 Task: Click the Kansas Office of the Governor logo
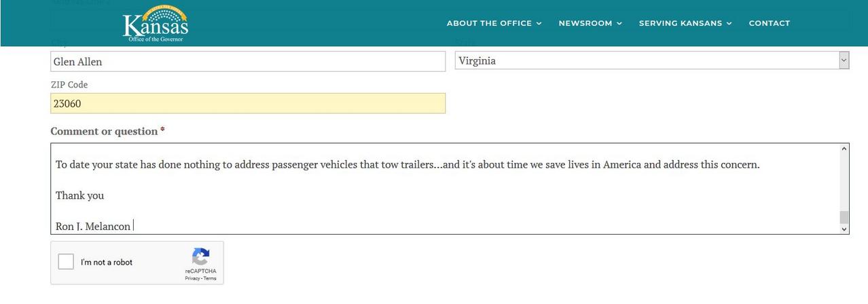(156, 24)
